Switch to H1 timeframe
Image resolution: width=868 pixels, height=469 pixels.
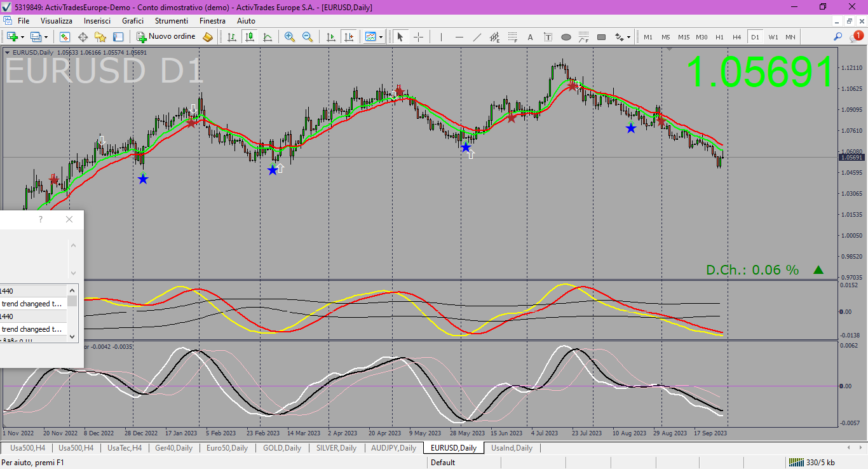click(719, 37)
